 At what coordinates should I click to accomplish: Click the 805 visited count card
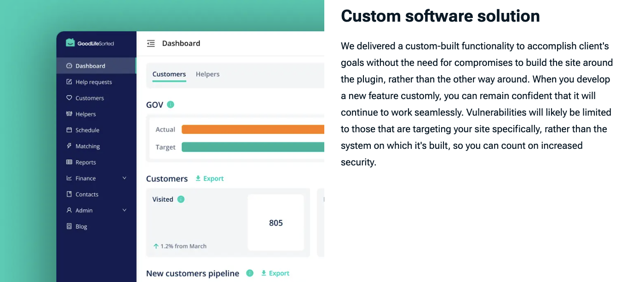276,223
